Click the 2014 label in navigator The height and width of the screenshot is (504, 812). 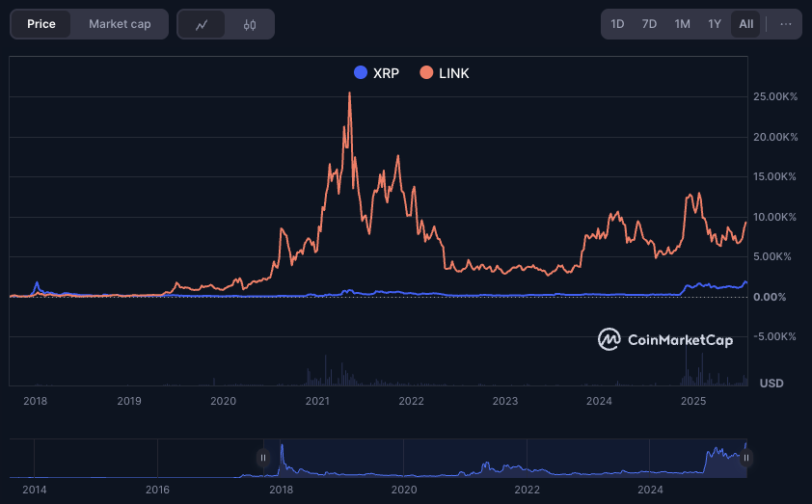pos(34,490)
